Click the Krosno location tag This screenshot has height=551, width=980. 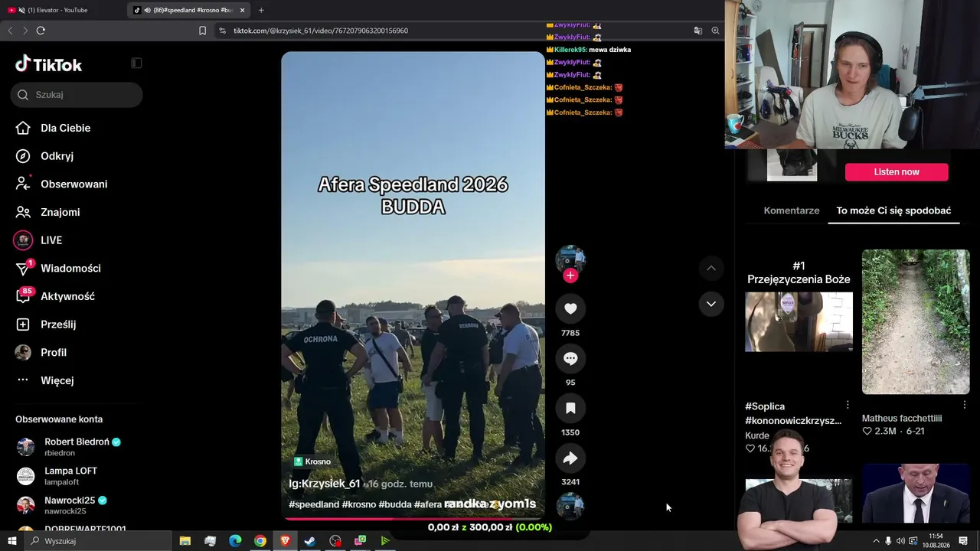point(313,461)
